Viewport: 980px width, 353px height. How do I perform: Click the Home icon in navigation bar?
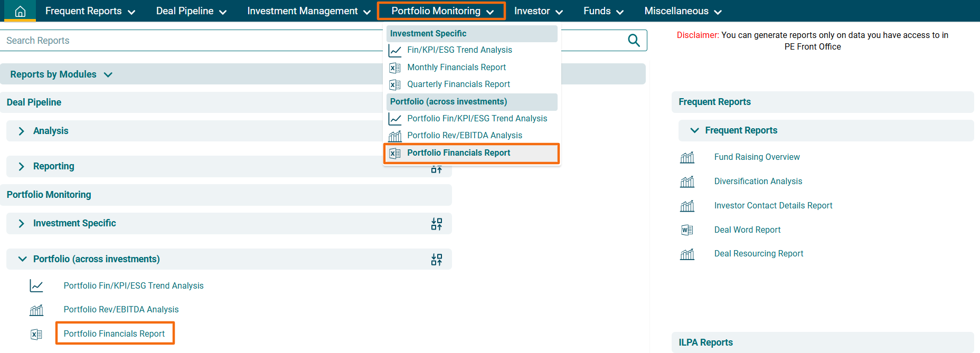click(20, 11)
